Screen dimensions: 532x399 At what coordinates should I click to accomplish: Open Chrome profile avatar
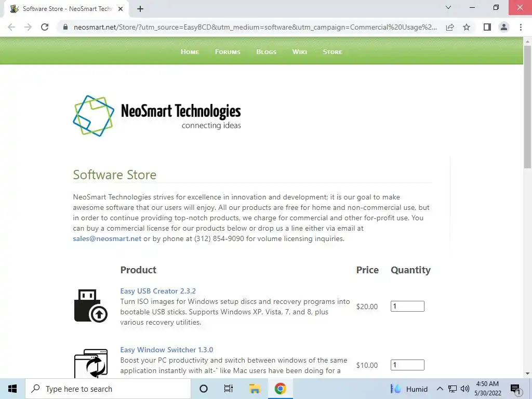click(x=504, y=27)
